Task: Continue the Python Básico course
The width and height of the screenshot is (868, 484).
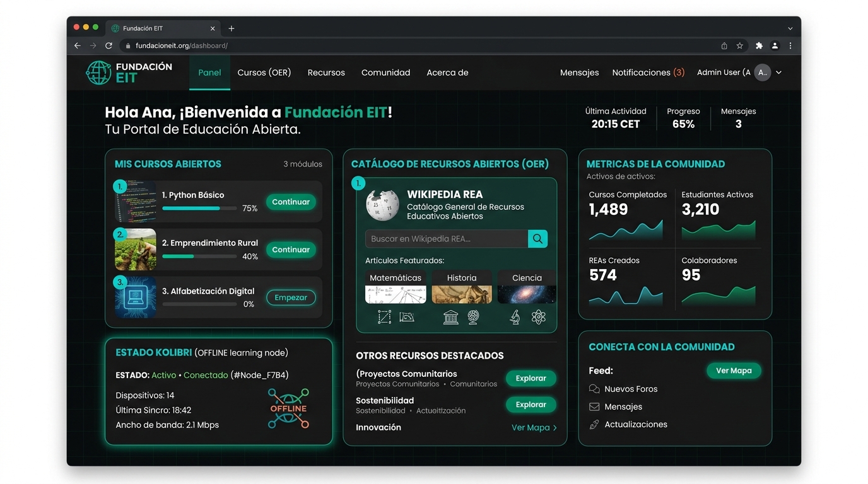Action: coord(291,202)
